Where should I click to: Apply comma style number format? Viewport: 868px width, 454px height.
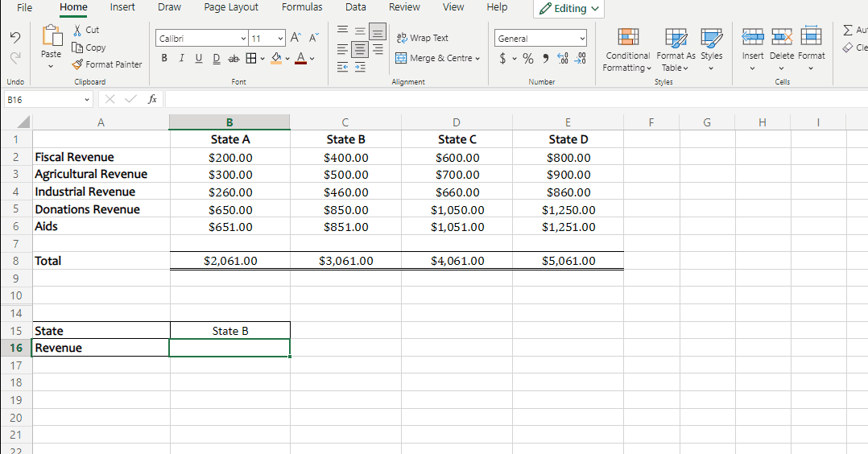tap(545, 58)
